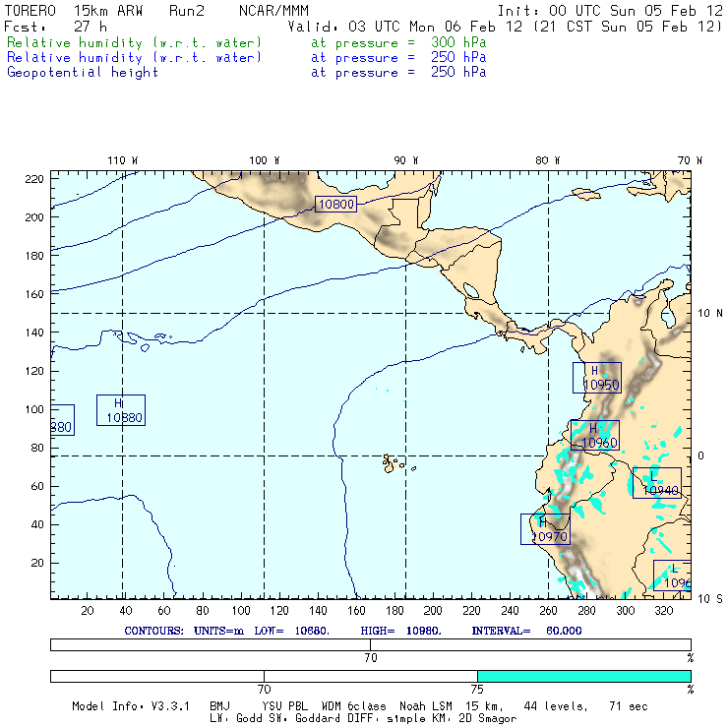Click the '110 W' longitude label
728x728 pixels.
pyautogui.click(x=123, y=160)
